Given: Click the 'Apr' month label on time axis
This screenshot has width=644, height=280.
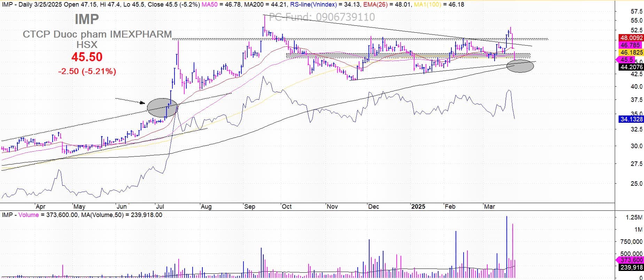Looking at the screenshot, I should 41,207.
